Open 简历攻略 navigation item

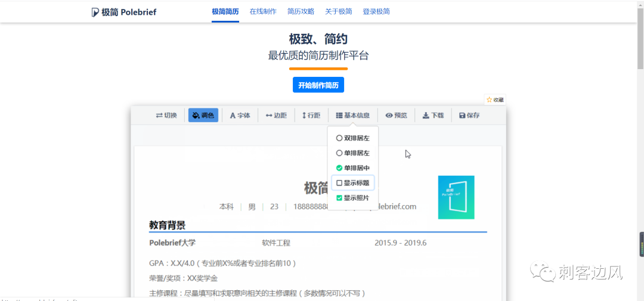pyautogui.click(x=301, y=11)
